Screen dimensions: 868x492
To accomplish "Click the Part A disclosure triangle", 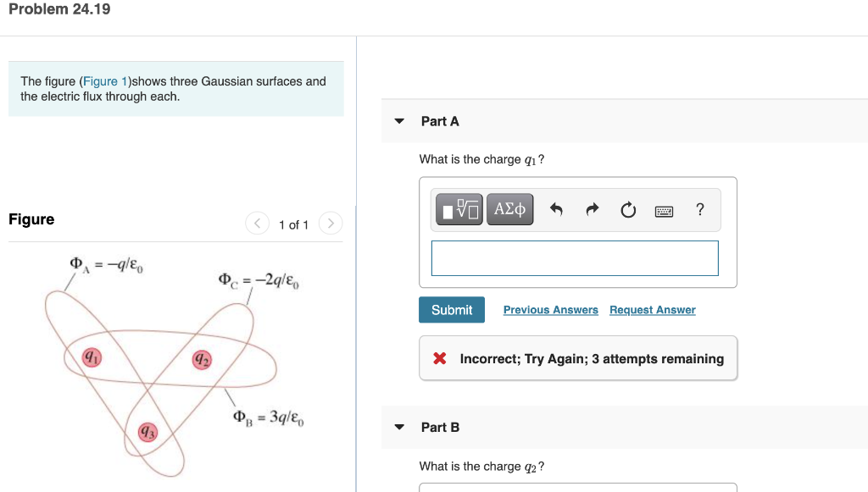I will tap(398, 121).
